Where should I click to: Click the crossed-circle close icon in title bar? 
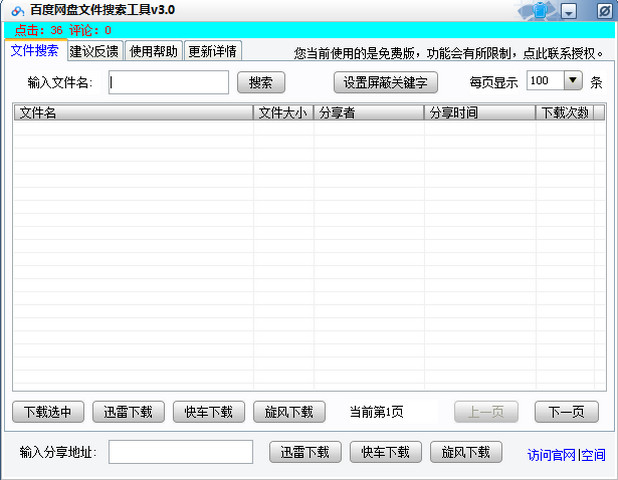point(604,11)
